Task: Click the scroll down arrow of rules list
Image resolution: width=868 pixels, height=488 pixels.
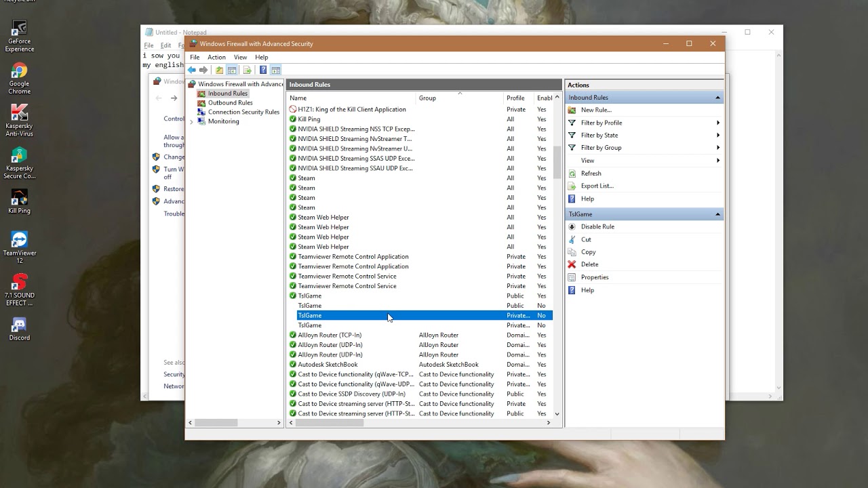Action: (x=557, y=413)
